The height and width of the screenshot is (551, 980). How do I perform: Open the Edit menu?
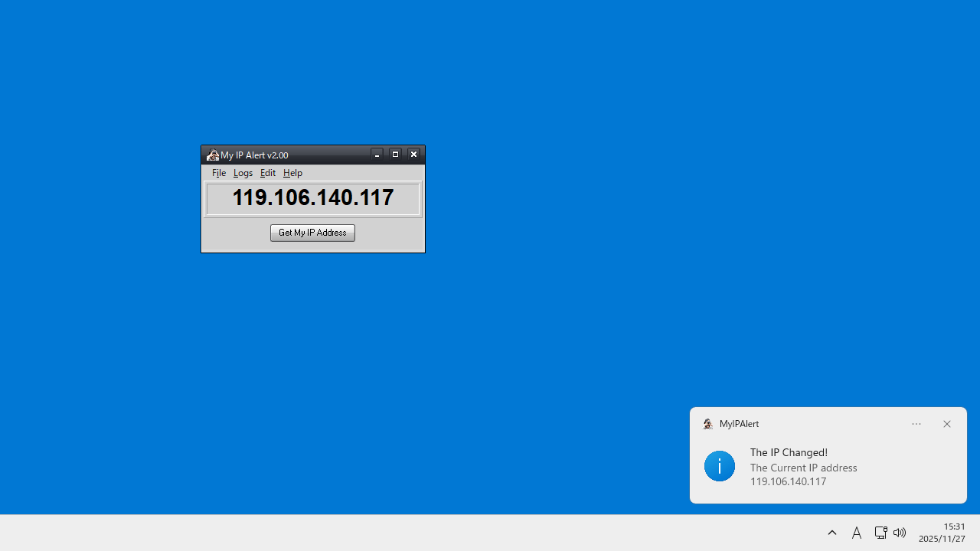click(267, 172)
